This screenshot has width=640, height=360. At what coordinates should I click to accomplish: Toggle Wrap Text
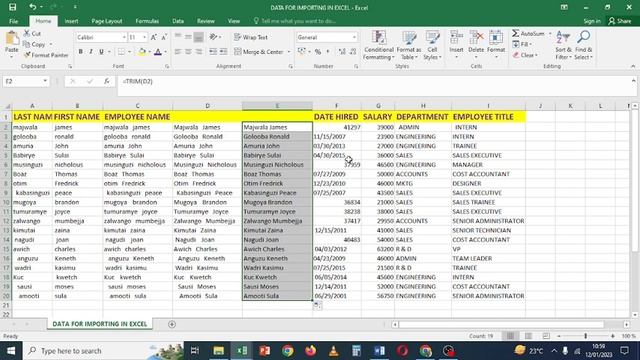point(251,37)
